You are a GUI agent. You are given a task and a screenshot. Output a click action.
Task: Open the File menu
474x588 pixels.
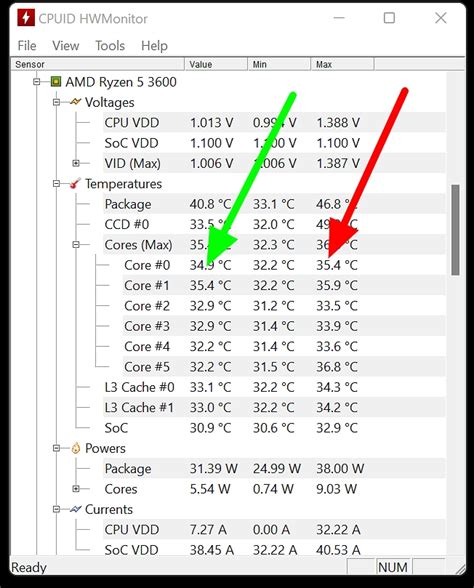(x=27, y=46)
